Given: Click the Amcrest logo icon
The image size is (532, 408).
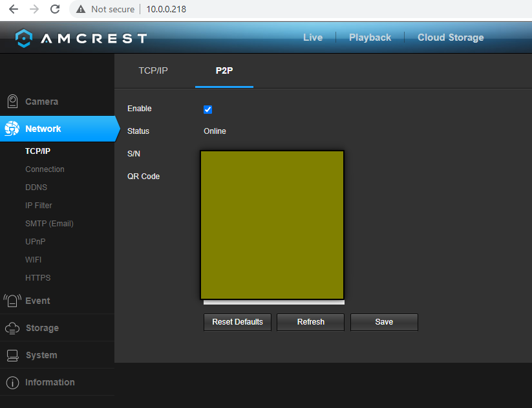Looking at the screenshot, I should (24, 38).
